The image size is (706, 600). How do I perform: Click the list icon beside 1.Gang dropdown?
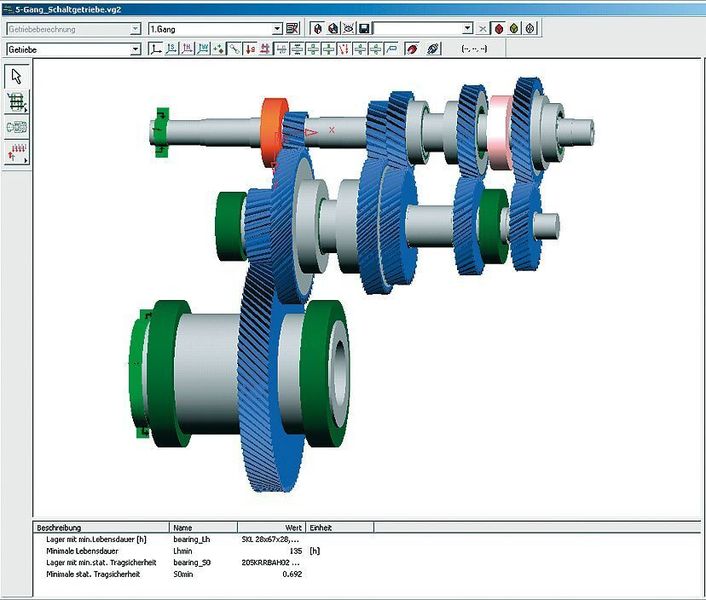(293, 29)
